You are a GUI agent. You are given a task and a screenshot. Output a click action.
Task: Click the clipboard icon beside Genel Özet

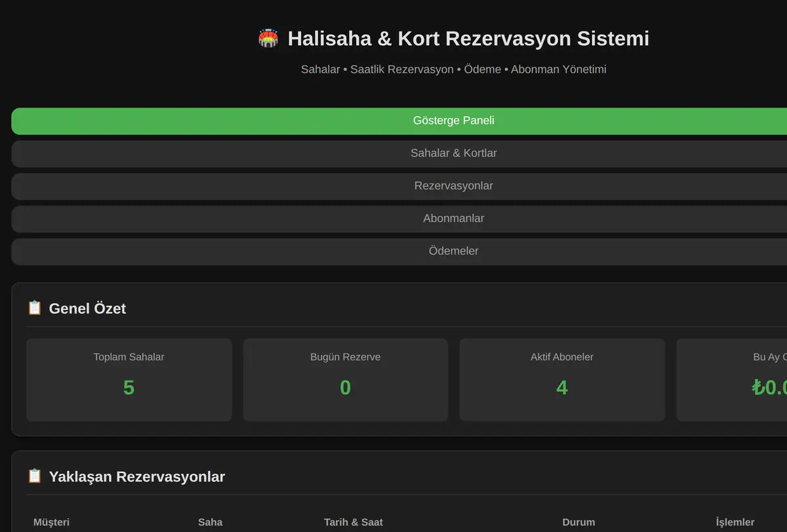click(34, 308)
